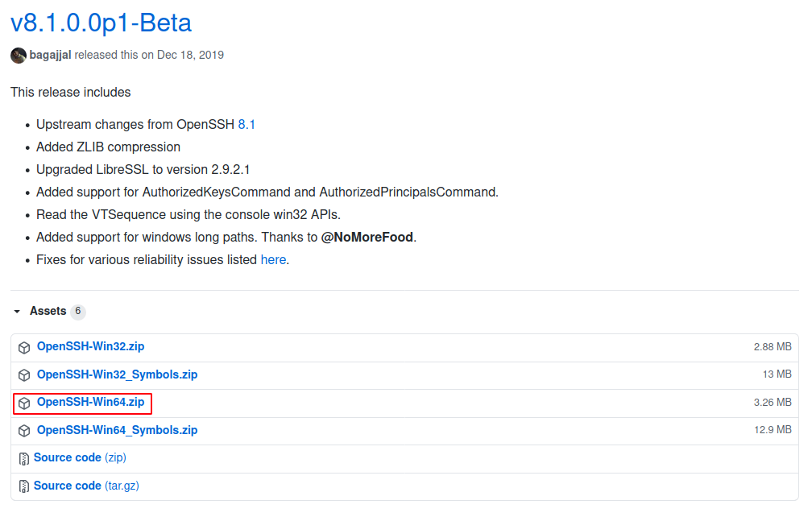Image resolution: width=812 pixels, height=517 pixels.
Task: Follow the 'here' reliability issues link
Action: 273,260
